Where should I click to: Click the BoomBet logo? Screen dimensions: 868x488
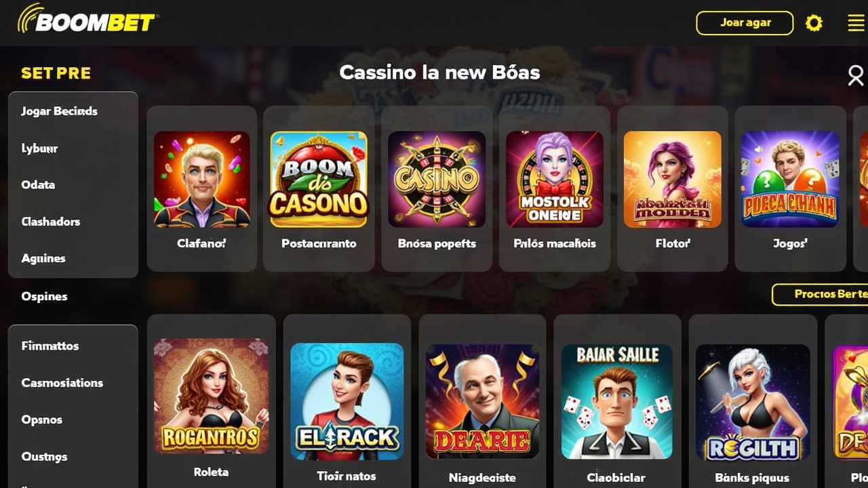[87, 20]
